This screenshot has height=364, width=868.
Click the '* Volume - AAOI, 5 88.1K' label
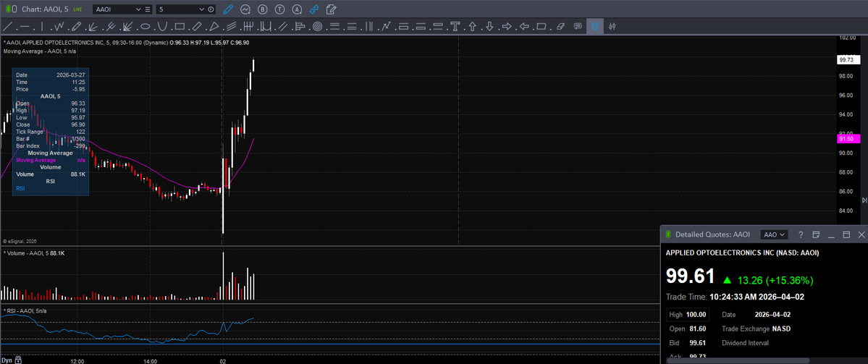pos(34,253)
